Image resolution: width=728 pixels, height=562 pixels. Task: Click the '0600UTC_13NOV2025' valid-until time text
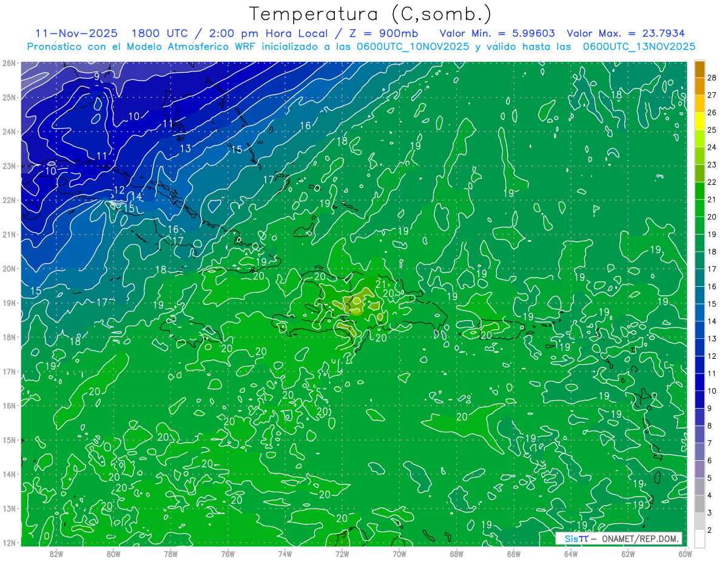(639, 47)
